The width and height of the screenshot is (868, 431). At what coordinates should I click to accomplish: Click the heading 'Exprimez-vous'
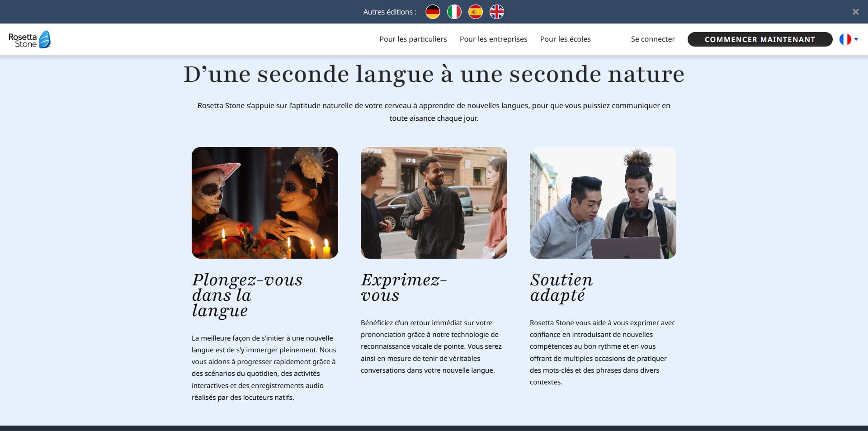click(x=404, y=288)
